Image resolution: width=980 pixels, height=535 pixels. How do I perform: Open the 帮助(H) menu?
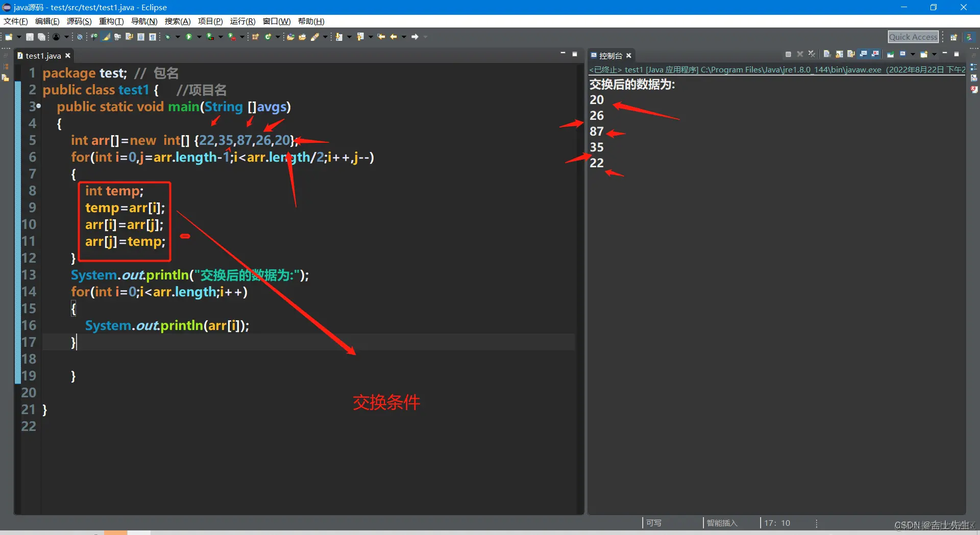(311, 21)
